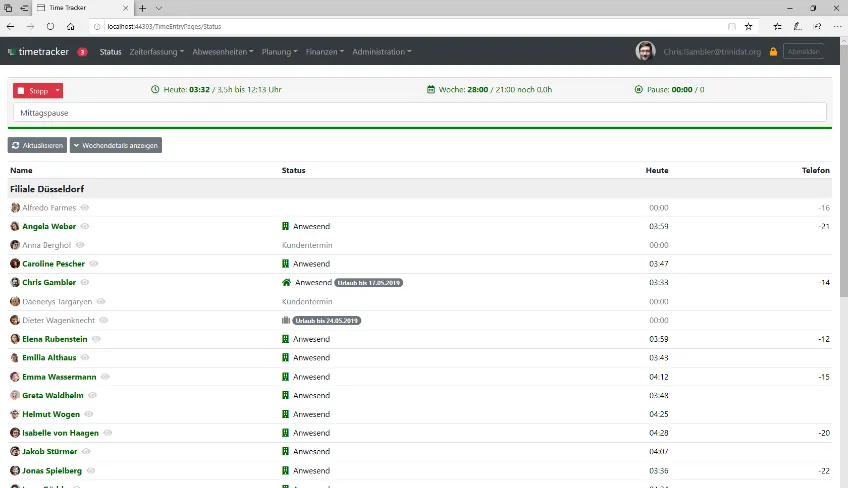Image resolution: width=848 pixels, height=488 pixels.
Task: Click the Telefon column header
Action: [x=816, y=170]
